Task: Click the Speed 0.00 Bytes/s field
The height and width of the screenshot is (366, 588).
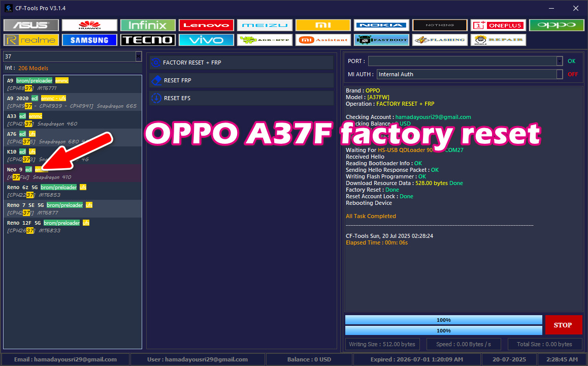Action: (x=464, y=344)
